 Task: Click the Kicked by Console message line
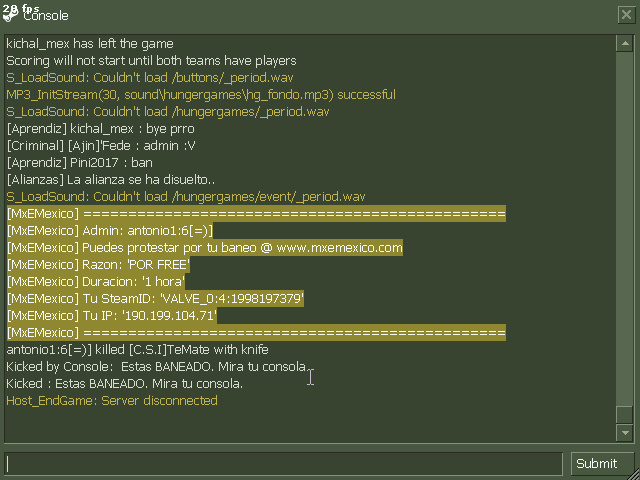pyautogui.click(x=157, y=367)
